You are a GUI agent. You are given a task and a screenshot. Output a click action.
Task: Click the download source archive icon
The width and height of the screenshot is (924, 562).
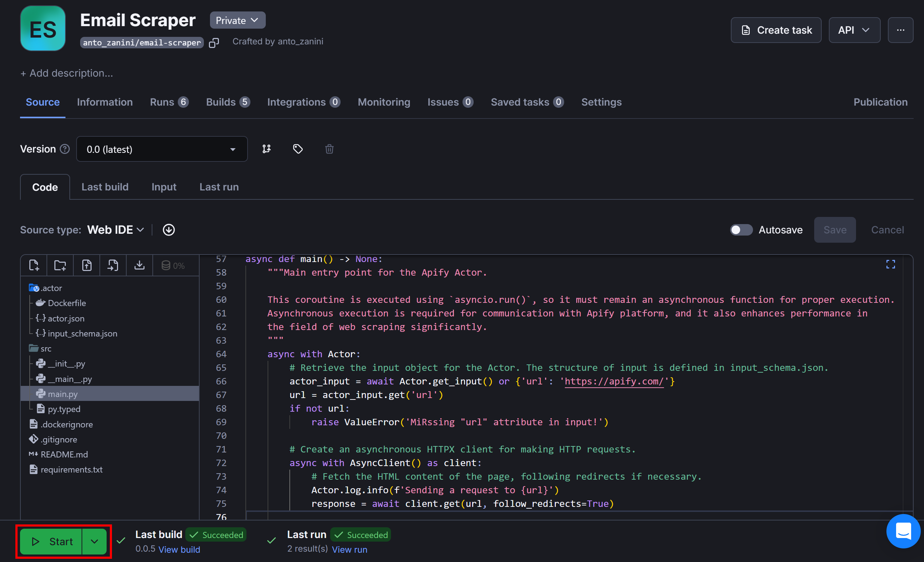coord(169,229)
